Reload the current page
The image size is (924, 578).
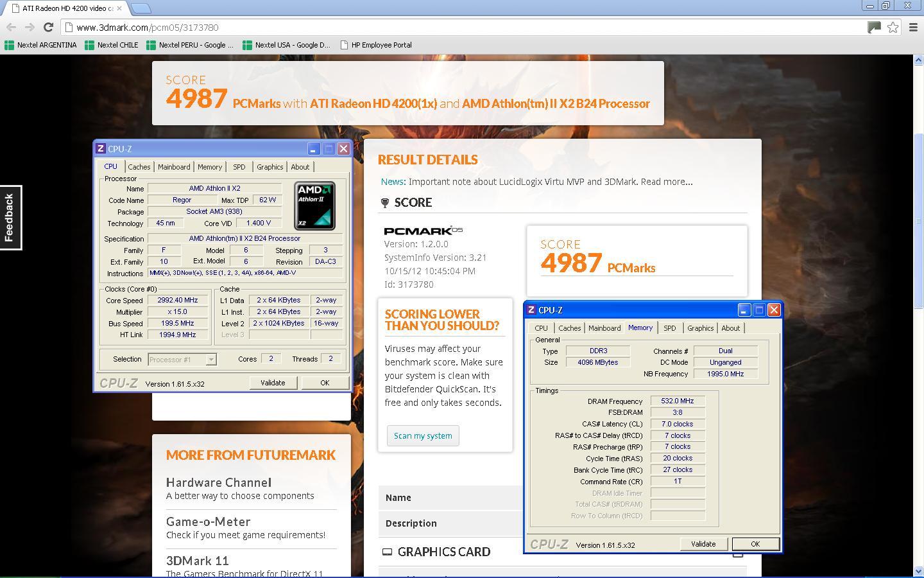click(x=48, y=27)
